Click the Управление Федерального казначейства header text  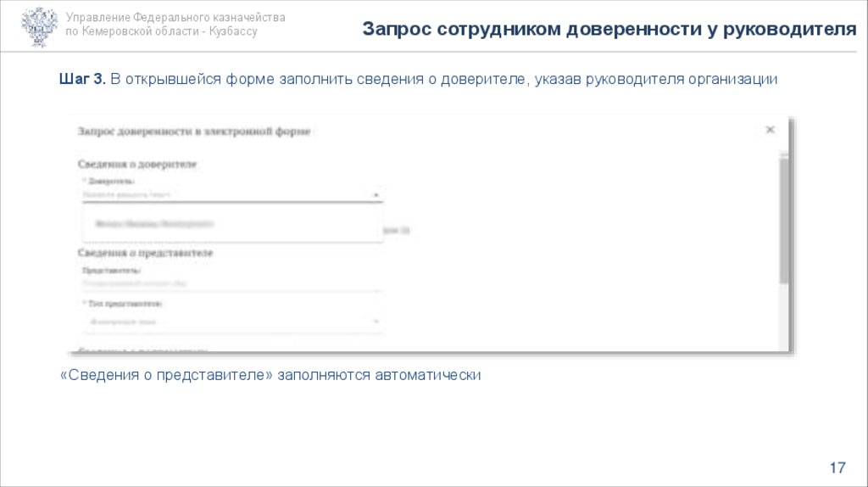pos(175,18)
